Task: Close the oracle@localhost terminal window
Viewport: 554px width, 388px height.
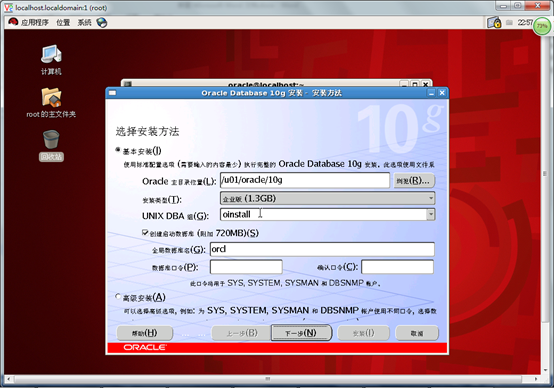Action: click(x=425, y=84)
